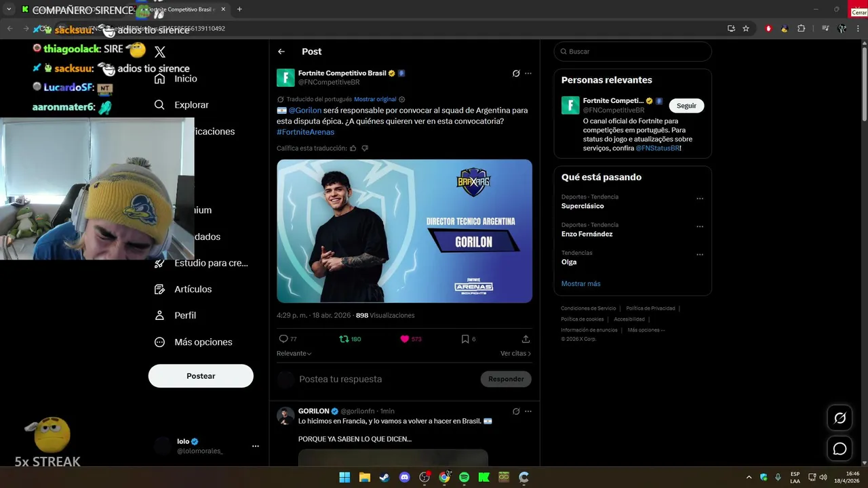Open Steam from taskbar
868x488 pixels.
(x=384, y=477)
